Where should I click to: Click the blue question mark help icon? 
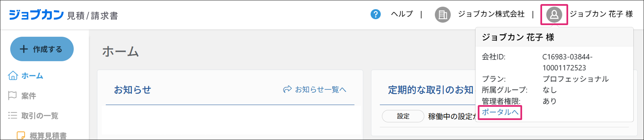click(x=375, y=14)
